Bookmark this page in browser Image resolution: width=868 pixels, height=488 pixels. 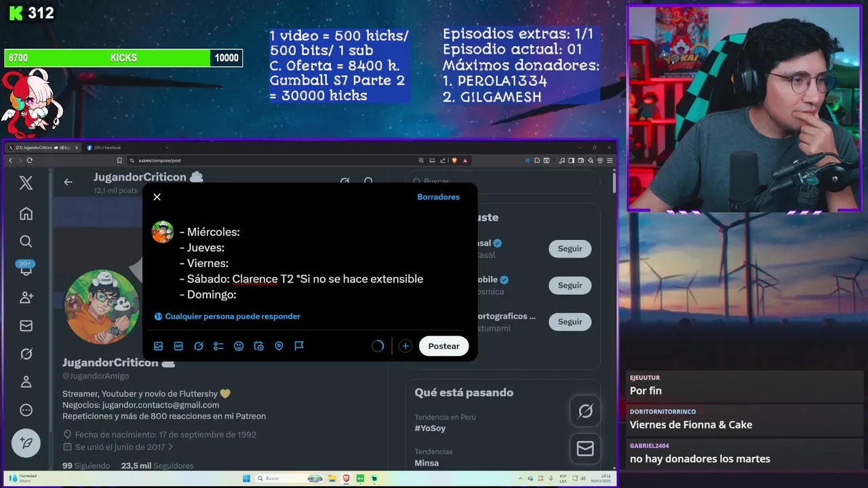[119, 161]
